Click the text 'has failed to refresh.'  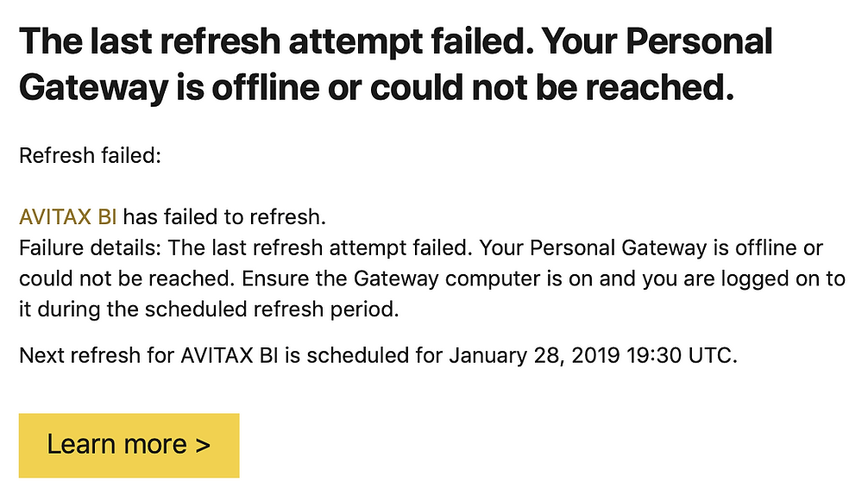(x=224, y=217)
